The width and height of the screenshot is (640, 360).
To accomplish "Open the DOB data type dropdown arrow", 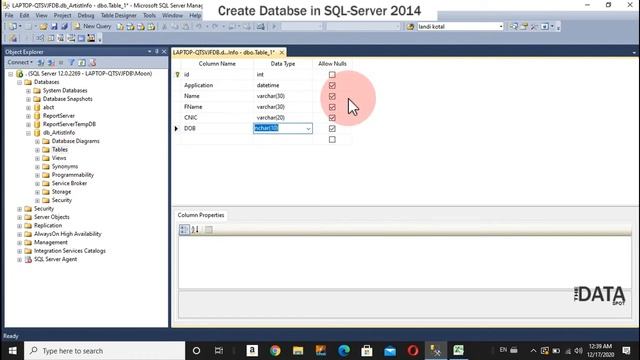I will coord(308,129).
